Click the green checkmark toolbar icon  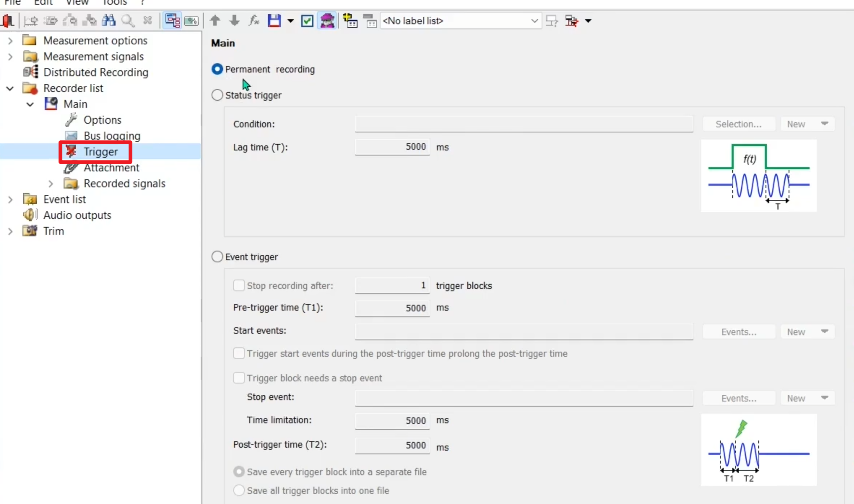click(x=307, y=21)
